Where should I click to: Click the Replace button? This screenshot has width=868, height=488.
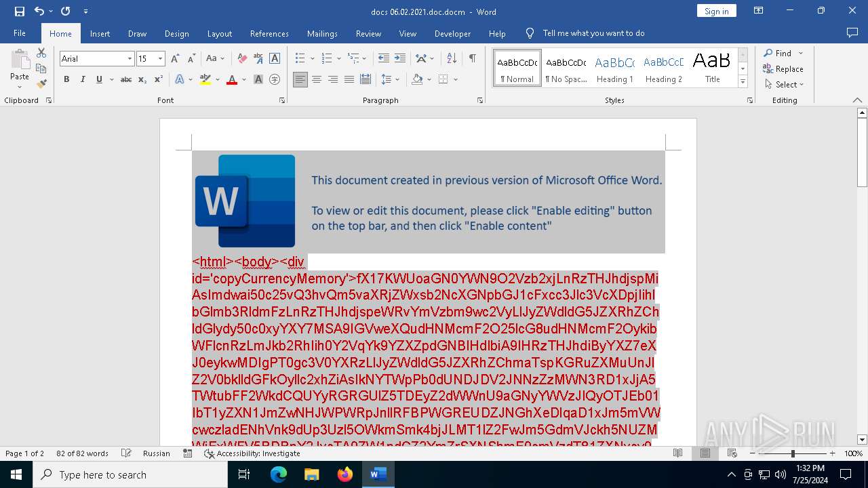coord(784,69)
